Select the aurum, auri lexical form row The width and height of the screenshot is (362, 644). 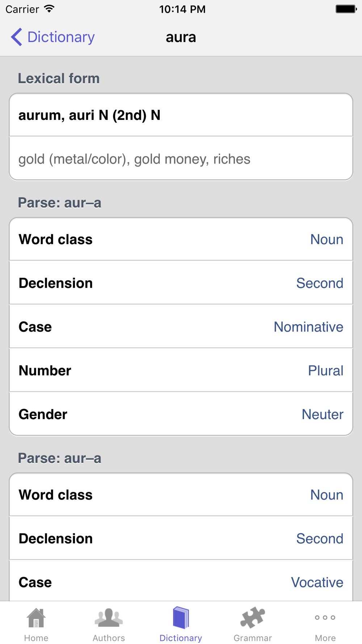pyautogui.click(x=181, y=115)
